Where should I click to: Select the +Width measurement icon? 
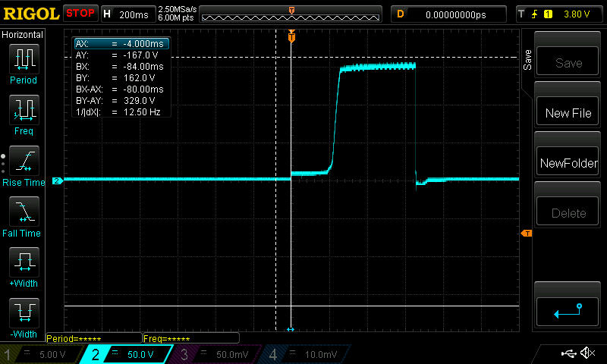tap(23, 267)
